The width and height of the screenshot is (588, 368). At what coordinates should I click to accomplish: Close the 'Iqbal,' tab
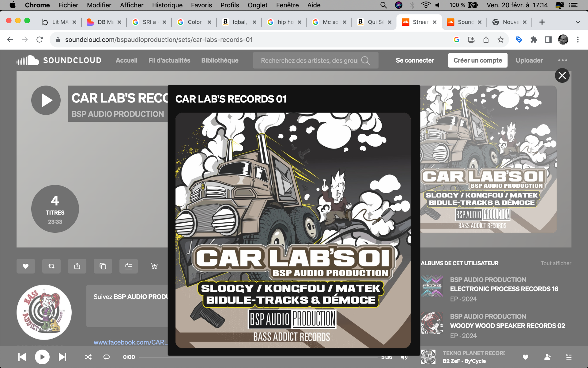tap(254, 22)
